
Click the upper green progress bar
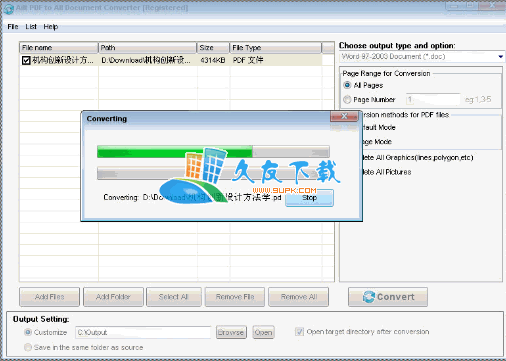[x=213, y=151]
